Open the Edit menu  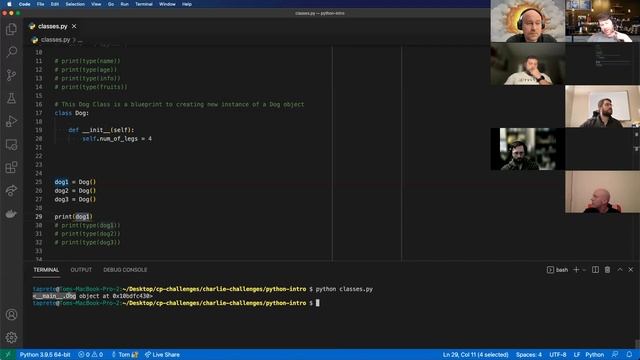click(x=55, y=4)
